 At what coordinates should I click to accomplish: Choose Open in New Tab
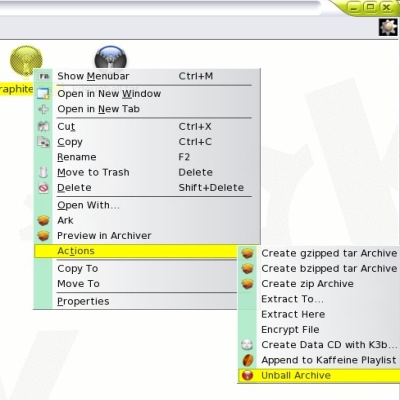(147, 109)
